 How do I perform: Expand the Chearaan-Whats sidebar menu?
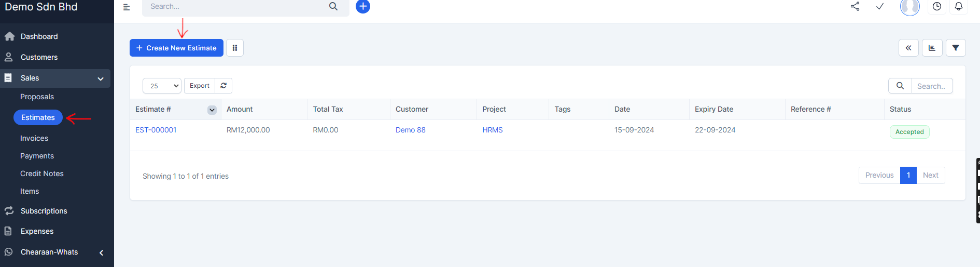coord(102,252)
